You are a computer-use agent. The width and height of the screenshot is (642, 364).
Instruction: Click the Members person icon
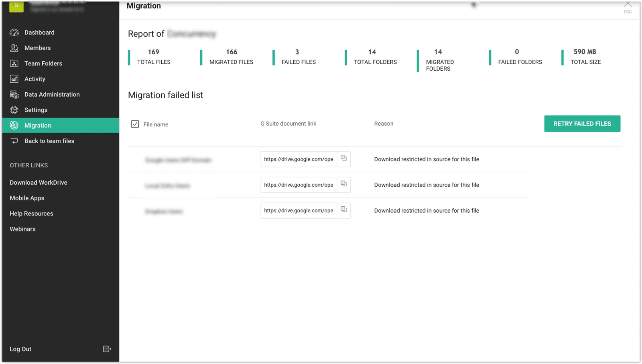tap(14, 48)
